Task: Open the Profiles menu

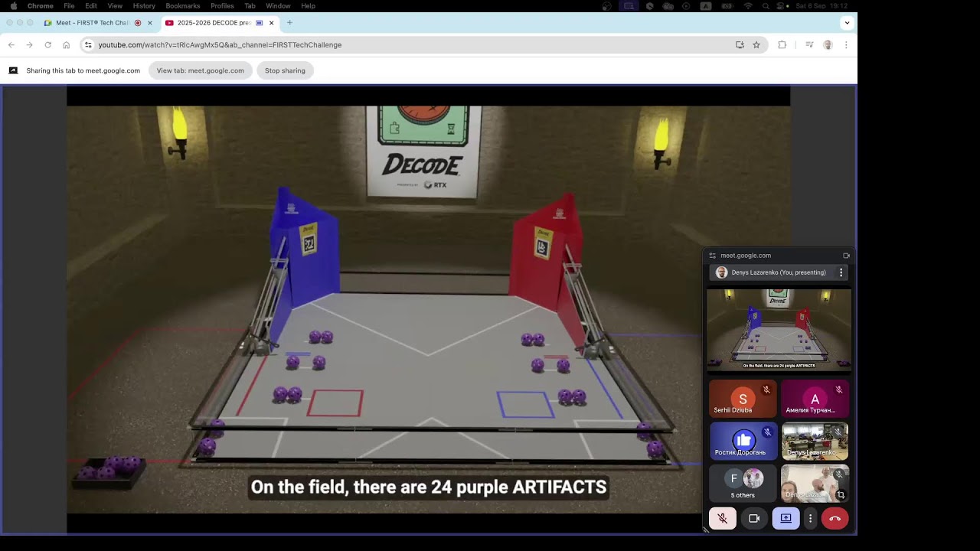Action: pyautogui.click(x=222, y=6)
